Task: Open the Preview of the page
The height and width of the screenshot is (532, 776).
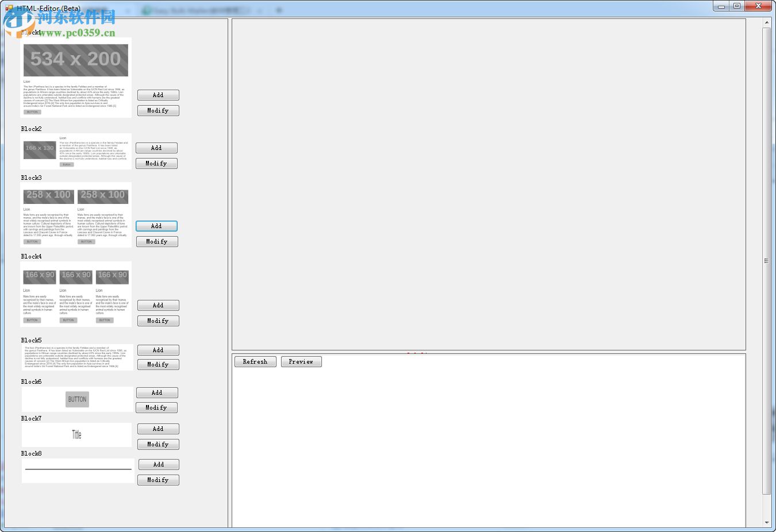Action: tap(301, 361)
